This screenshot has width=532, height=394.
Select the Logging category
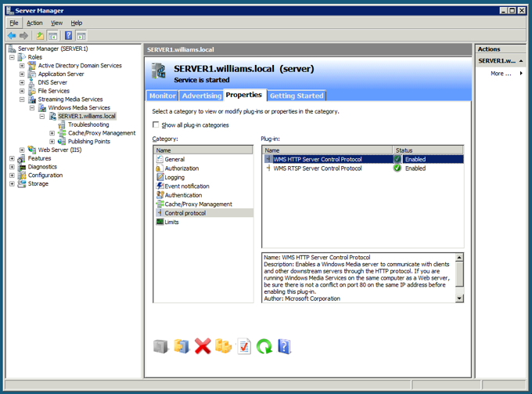point(174,177)
